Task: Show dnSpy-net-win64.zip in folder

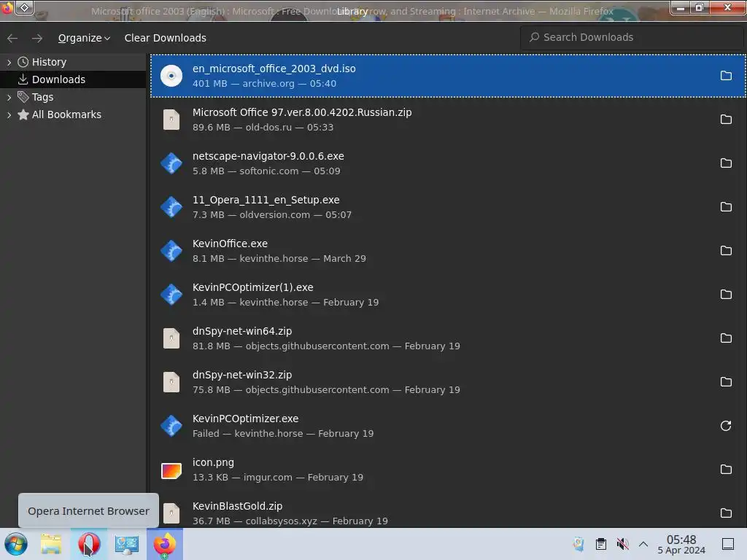Action: click(x=726, y=338)
